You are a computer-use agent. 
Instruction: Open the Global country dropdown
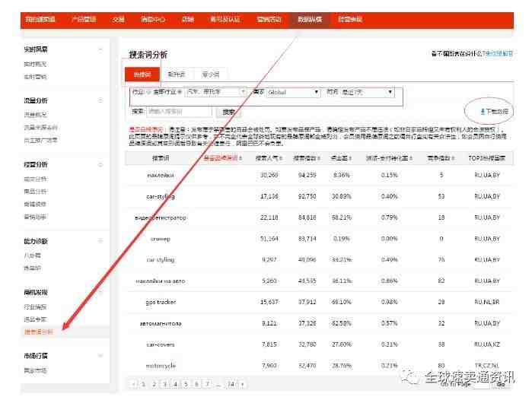[x=294, y=92]
